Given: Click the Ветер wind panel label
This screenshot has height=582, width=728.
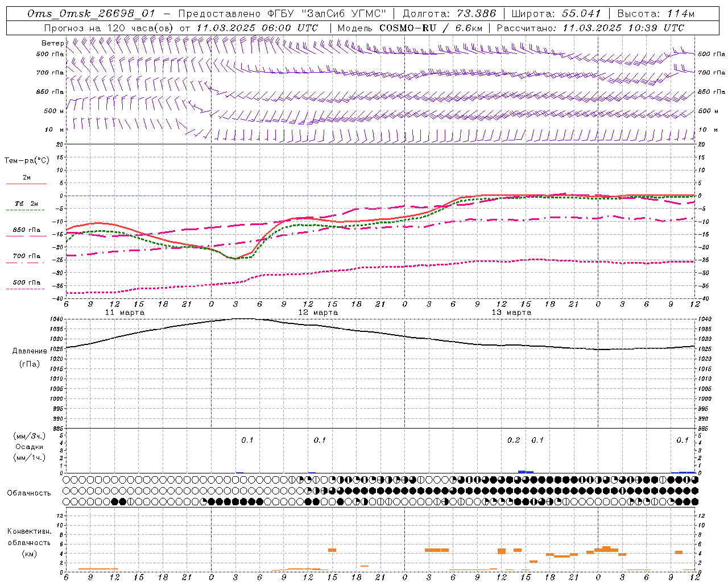Looking at the screenshot, I should (x=52, y=43).
